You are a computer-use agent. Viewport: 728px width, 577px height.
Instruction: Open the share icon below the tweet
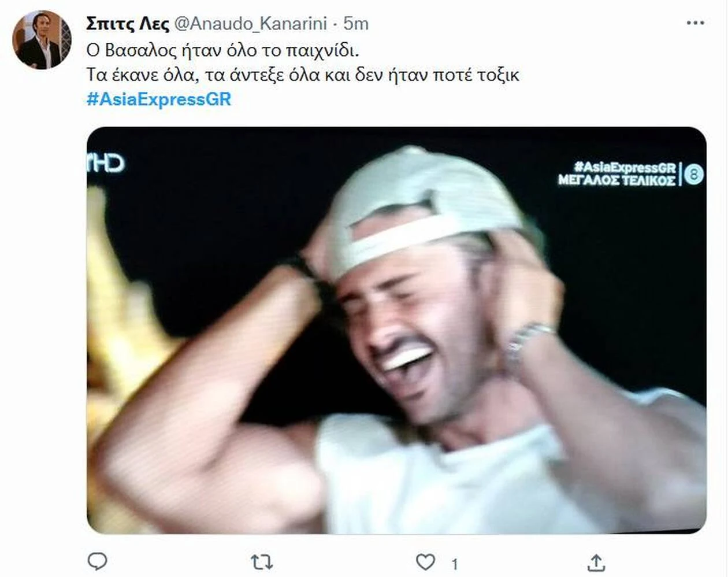point(596,561)
